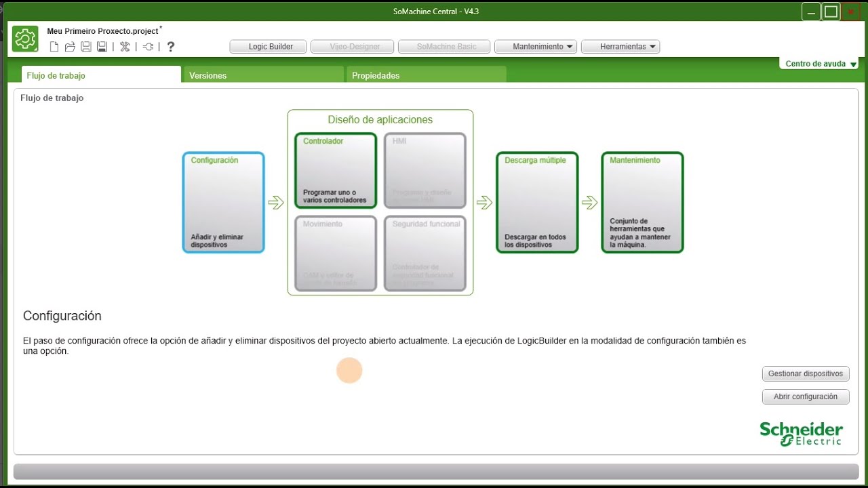Screen dimensions: 868x488
Task: Select the Controlador workflow tile
Action: (336, 170)
